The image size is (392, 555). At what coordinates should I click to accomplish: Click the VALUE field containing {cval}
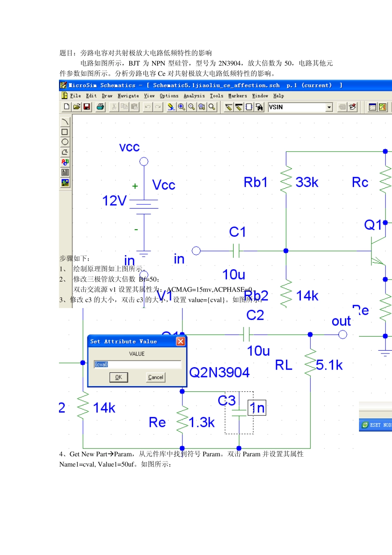(x=137, y=364)
